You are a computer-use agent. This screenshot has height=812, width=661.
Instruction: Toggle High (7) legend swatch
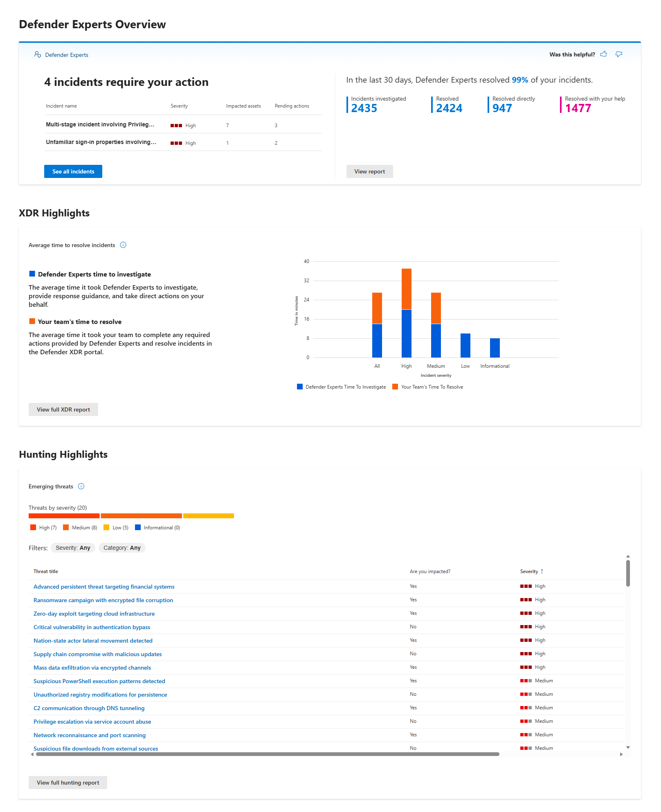(33, 527)
